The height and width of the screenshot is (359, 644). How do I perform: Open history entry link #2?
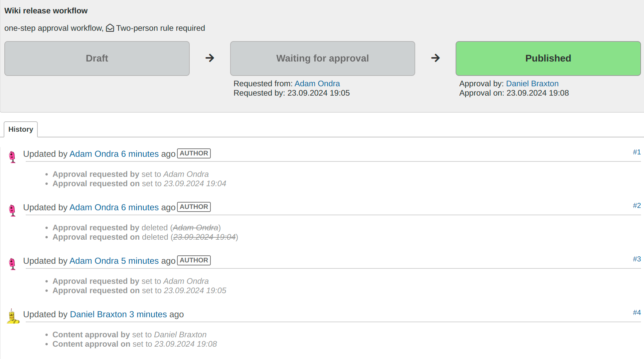pyautogui.click(x=637, y=206)
